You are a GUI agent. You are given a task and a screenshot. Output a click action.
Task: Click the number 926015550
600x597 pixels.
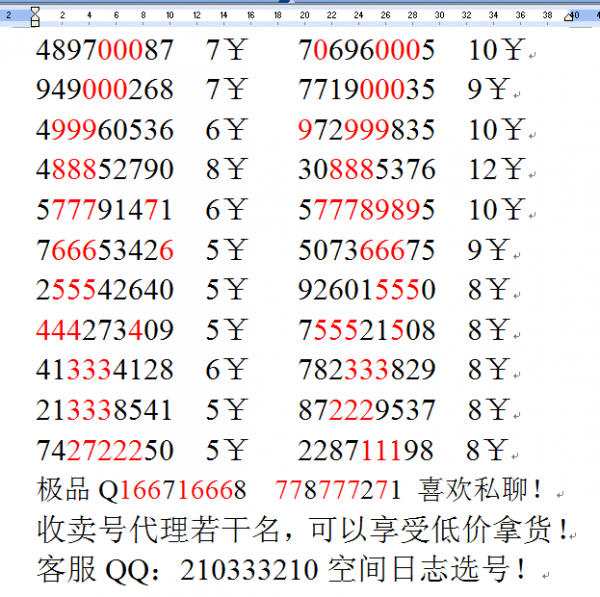click(x=367, y=290)
